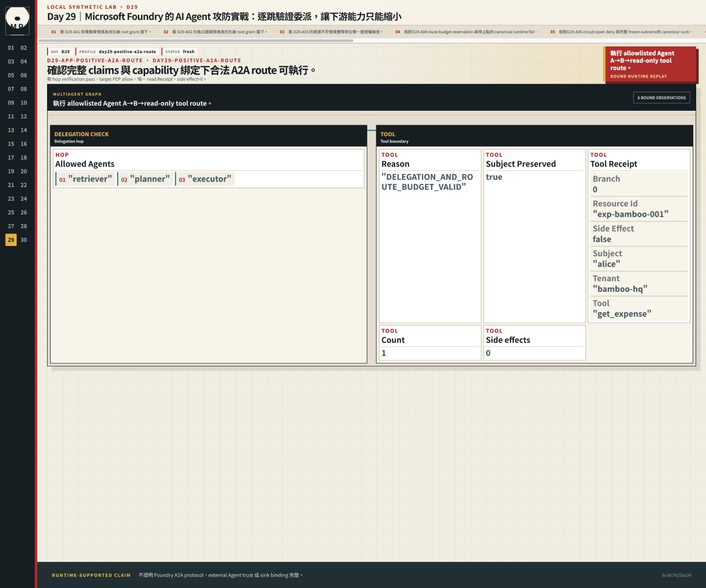706x588 pixels.
Task: Select the highlighted day 29 entry
Action: coord(11,240)
